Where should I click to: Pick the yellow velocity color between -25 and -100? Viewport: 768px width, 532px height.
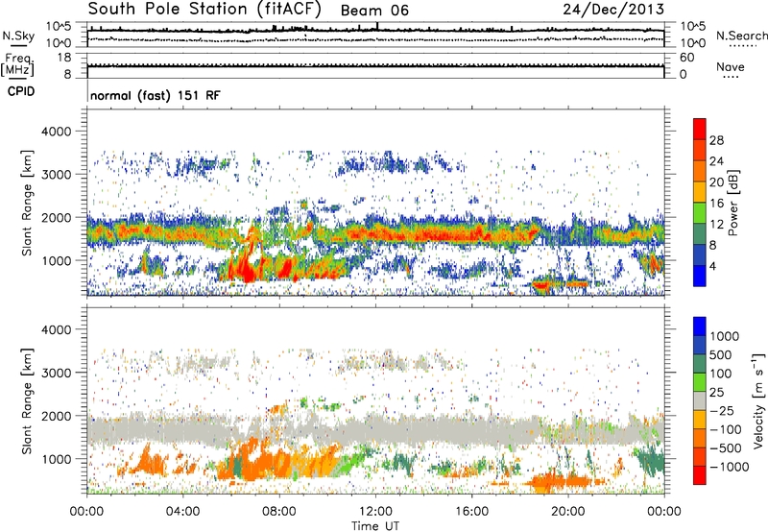tap(700, 420)
